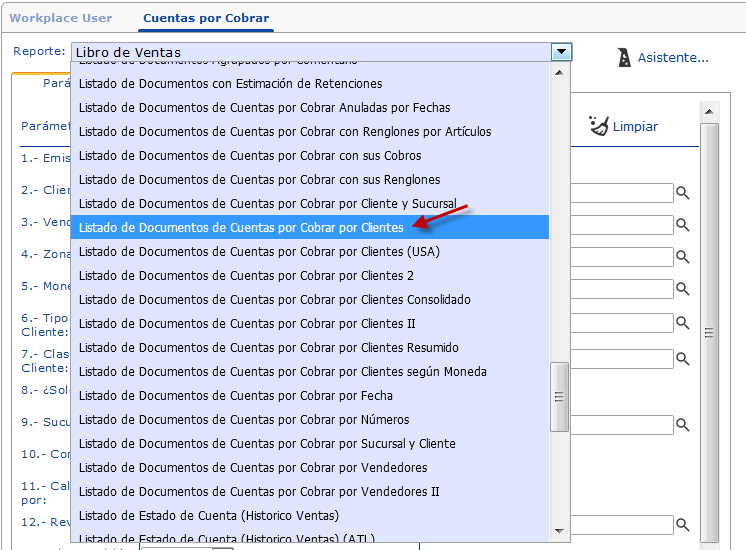Click the parameters panel vertical scrollbar thumb
The height and width of the screenshot is (550, 746).
click(710, 333)
